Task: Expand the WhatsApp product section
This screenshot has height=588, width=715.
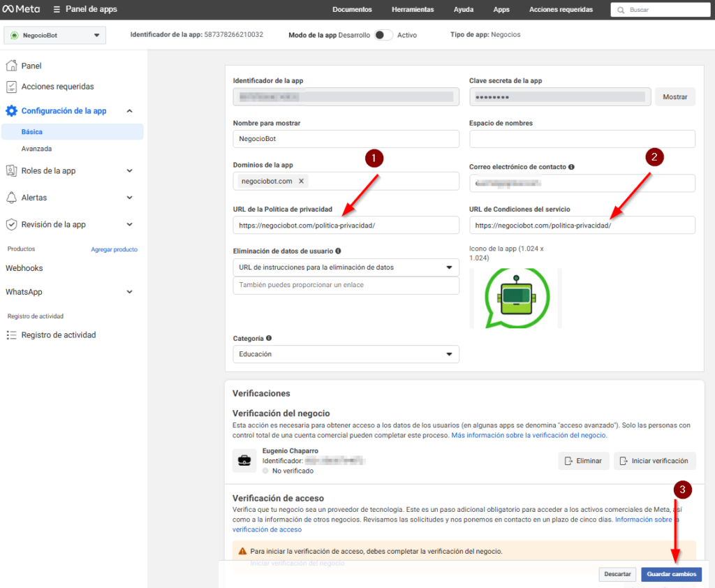Action: click(129, 292)
